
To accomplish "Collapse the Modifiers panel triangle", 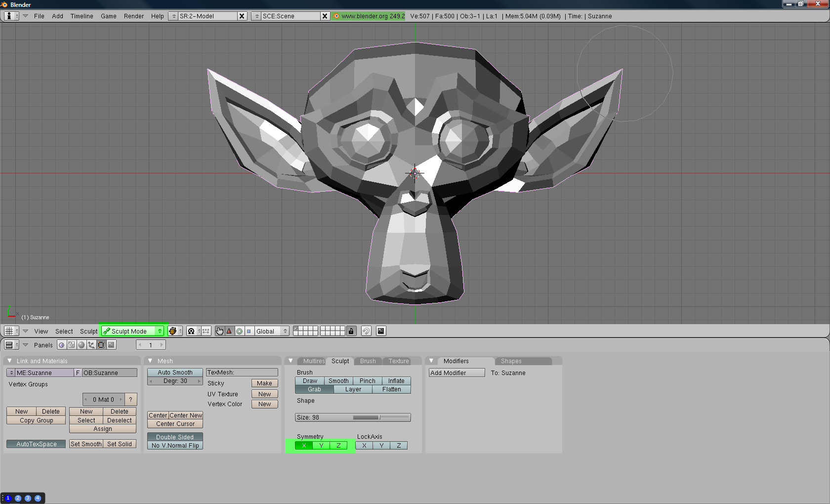I will pyautogui.click(x=431, y=361).
